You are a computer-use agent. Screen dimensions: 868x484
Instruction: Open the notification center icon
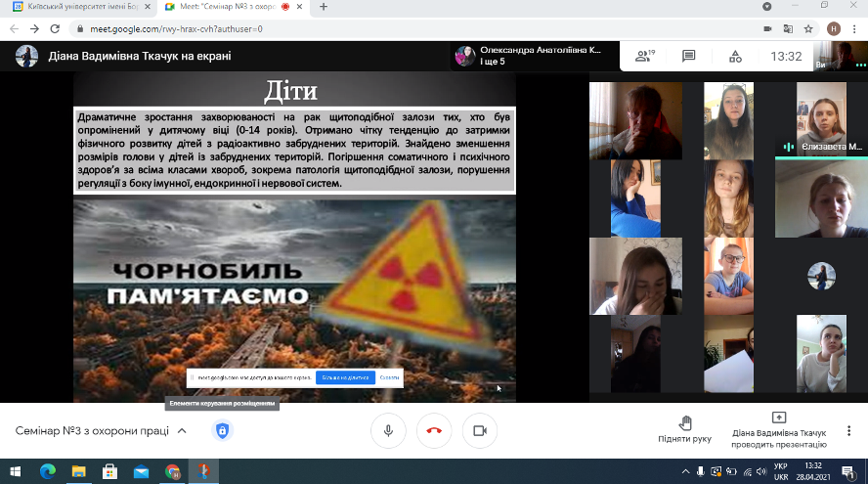coord(847,472)
